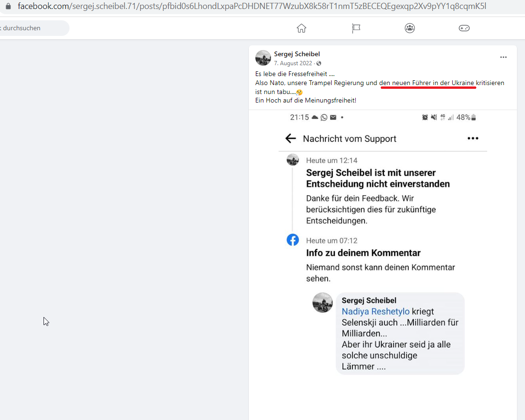Click the thinking emoji in post text

(299, 92)
